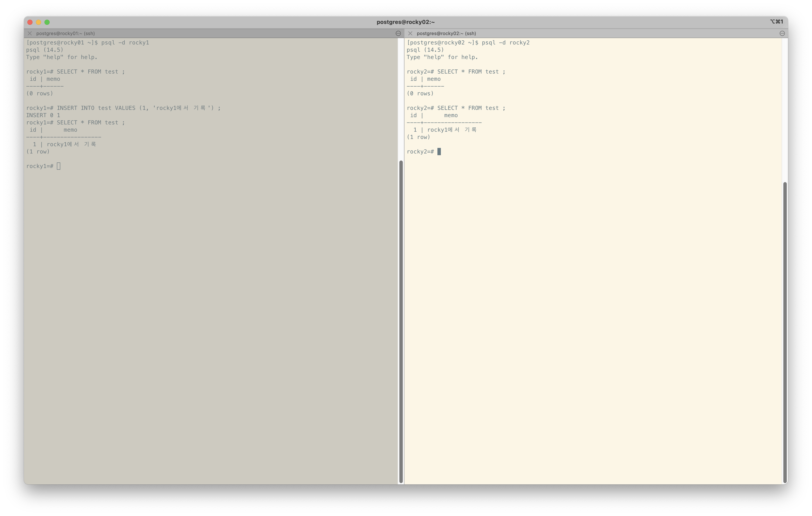This screenshot has width=812, height=516.
Task: Open the rocky02 pane options menu icon
Action: [782, 33]
